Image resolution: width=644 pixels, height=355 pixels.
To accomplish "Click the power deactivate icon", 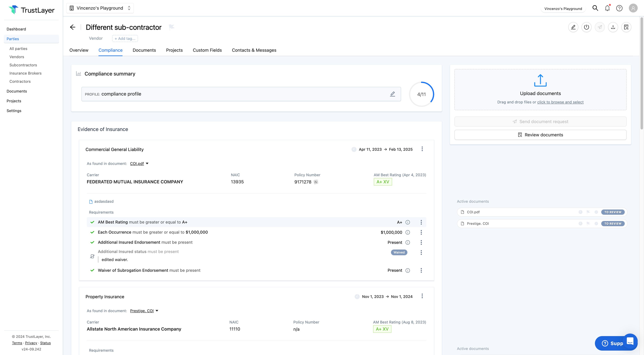I will [586, 27].
